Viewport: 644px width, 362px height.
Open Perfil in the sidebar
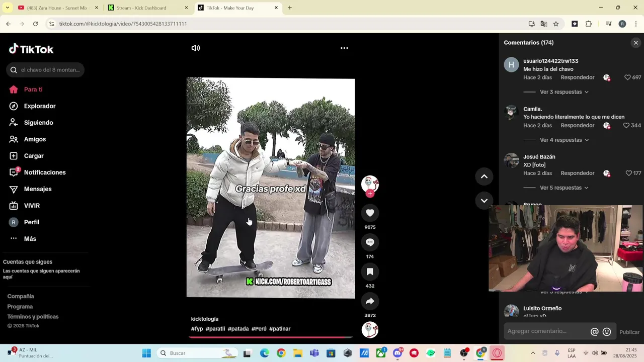click(25, 222)
